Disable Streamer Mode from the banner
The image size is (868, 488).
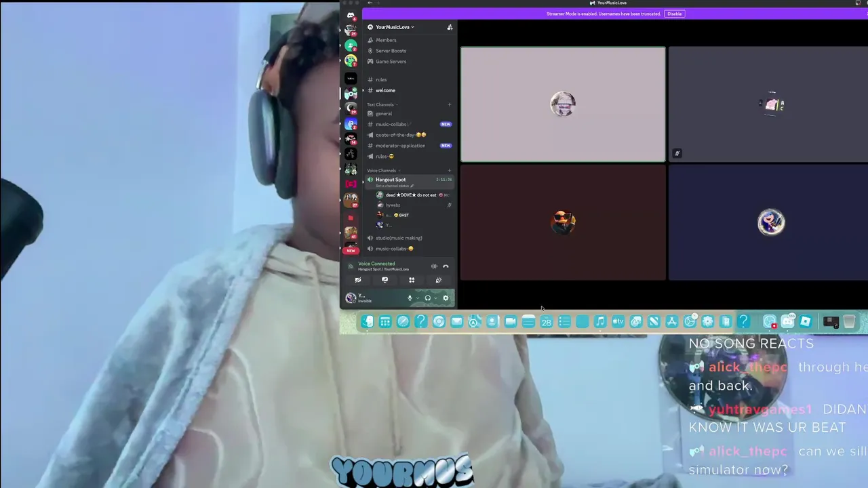tap(674, 14)
